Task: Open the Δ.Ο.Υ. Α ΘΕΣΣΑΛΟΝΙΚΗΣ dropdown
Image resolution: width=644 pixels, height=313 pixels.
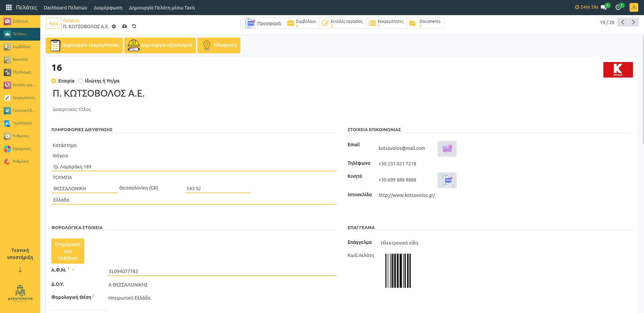Action: pyautogui.click(x=221, y=285)
